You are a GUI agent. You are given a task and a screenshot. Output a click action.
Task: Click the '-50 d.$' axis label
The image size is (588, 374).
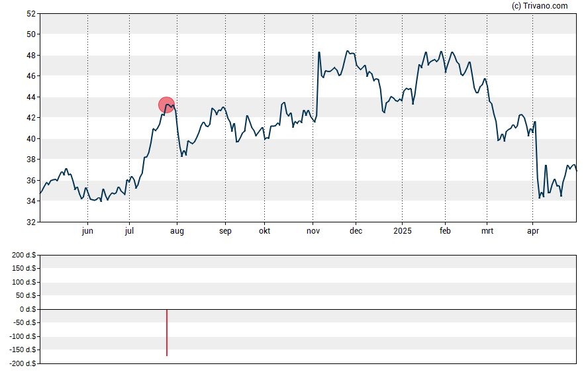pyautogui.click(x=24, y=322)
